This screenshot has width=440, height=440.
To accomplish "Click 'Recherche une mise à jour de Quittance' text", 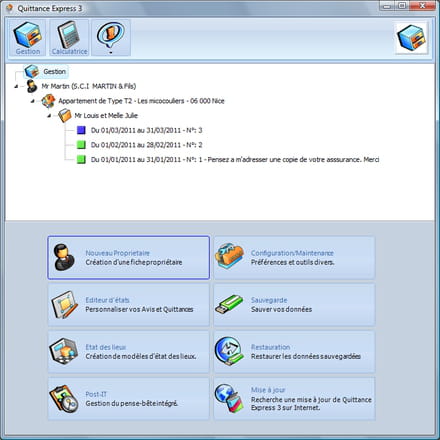I will click(311, 399).
